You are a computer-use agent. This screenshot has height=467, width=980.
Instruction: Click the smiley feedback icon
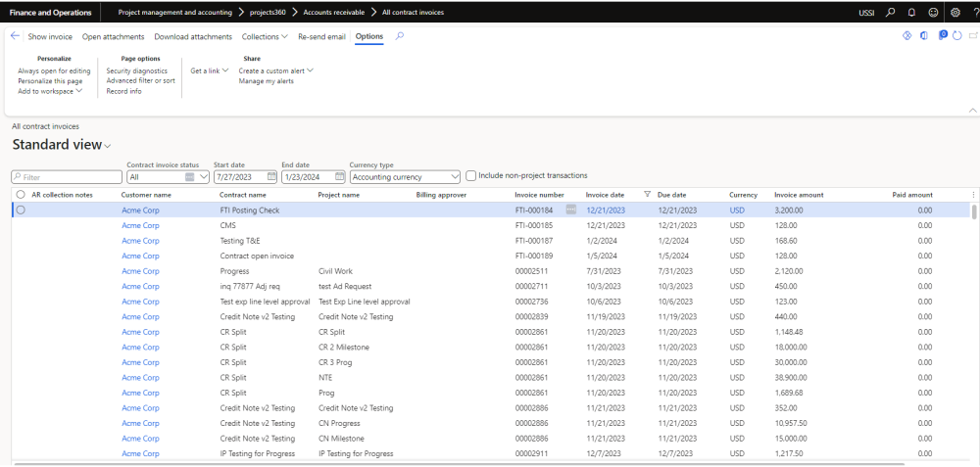click(932, 13)
